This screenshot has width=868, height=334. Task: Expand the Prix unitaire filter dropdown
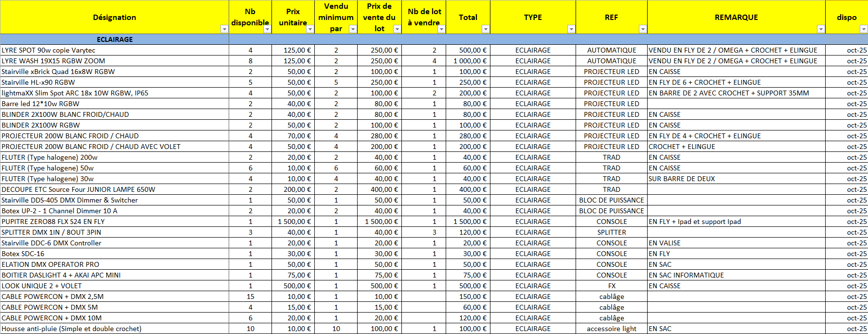click(x=310, y=29)
